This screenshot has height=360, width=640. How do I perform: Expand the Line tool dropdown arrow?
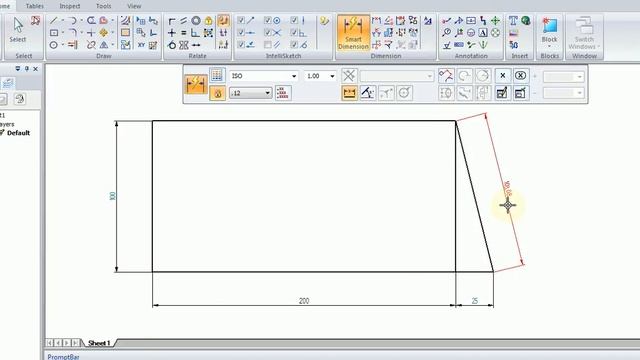62,20
